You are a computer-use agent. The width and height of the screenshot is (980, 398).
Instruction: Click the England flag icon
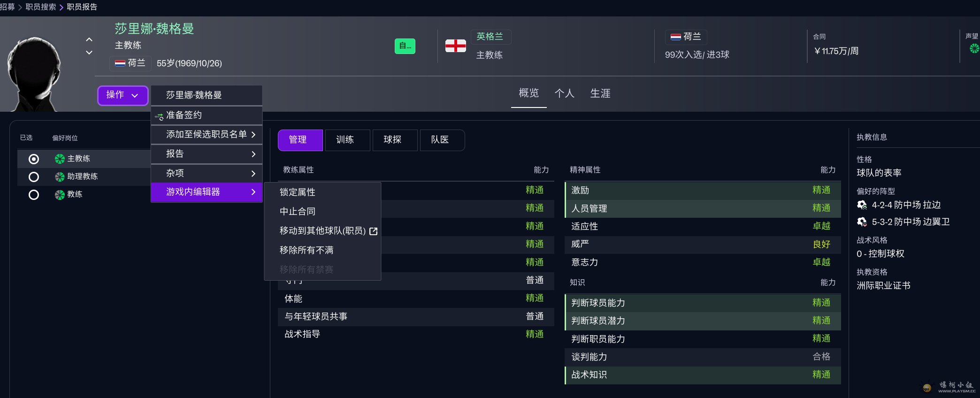[x=455, y=46]
